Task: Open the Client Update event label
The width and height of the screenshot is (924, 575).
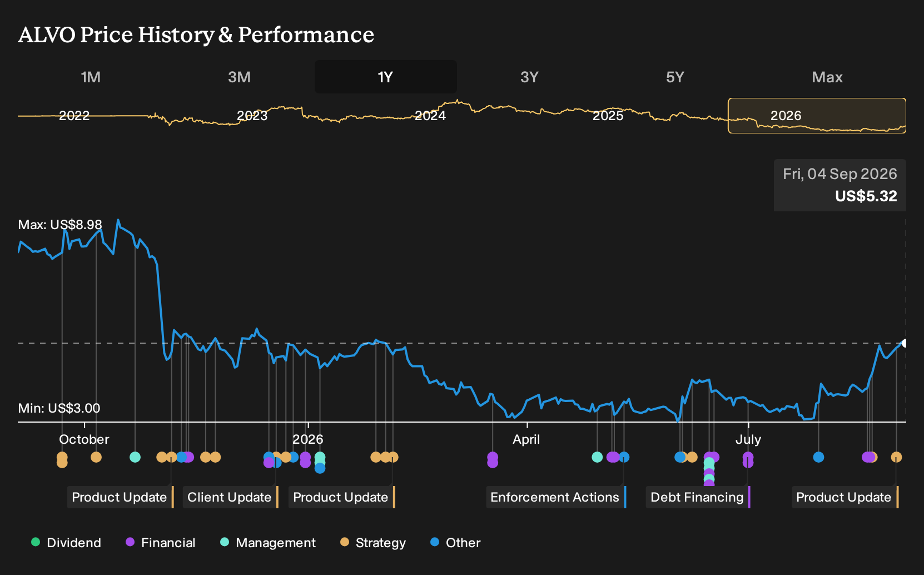Action: pyautogui.click(x=230, y=497)
